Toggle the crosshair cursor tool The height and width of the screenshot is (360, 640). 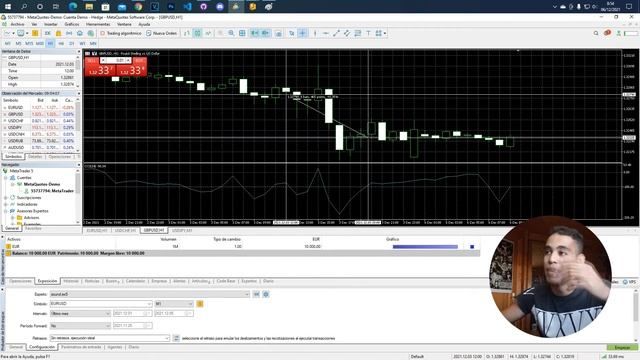pos(302,33)
